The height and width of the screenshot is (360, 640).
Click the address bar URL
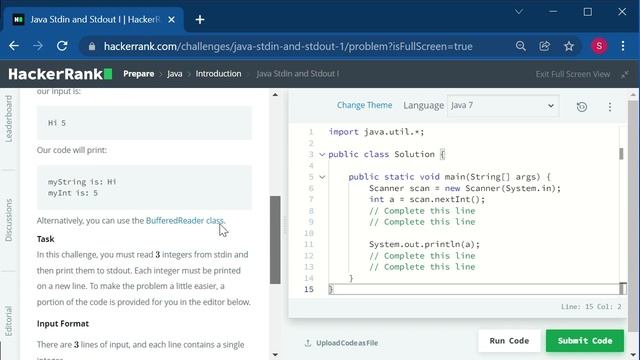288,47
